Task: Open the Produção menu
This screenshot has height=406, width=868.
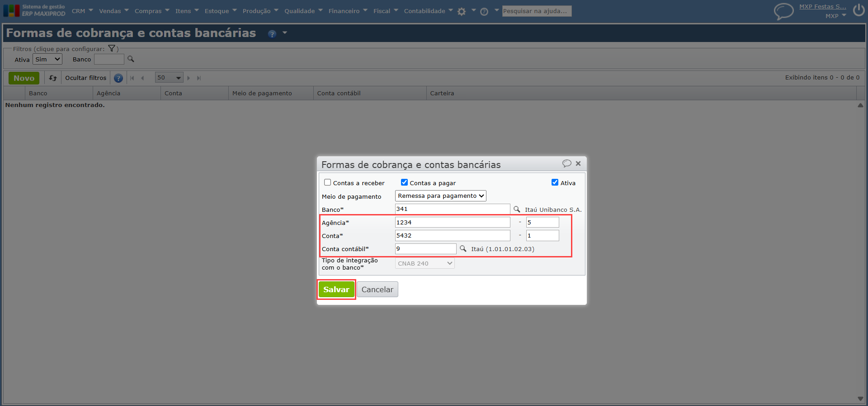Action: pos(260,11)
